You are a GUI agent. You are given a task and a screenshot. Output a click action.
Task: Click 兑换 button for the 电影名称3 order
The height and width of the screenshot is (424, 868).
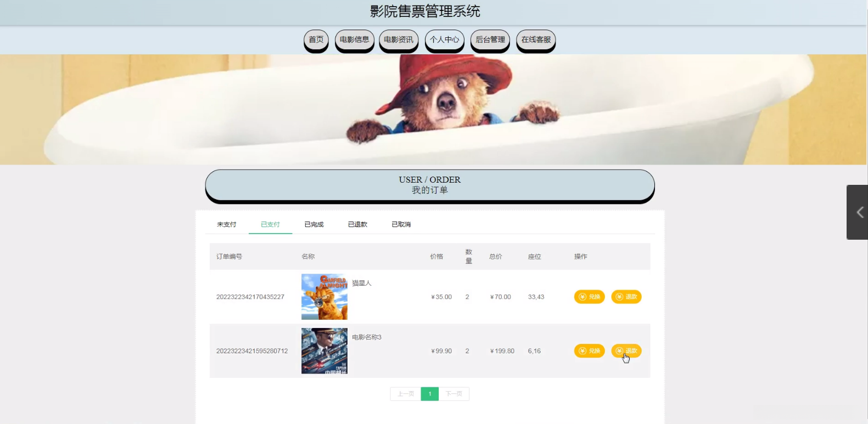pos(589,351)
